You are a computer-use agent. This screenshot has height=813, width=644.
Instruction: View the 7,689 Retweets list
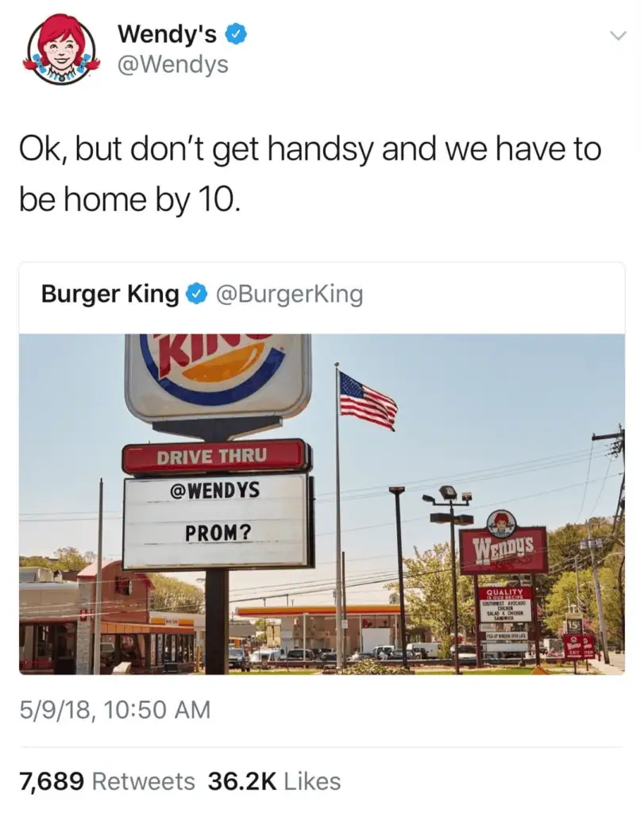coord(107,781)
